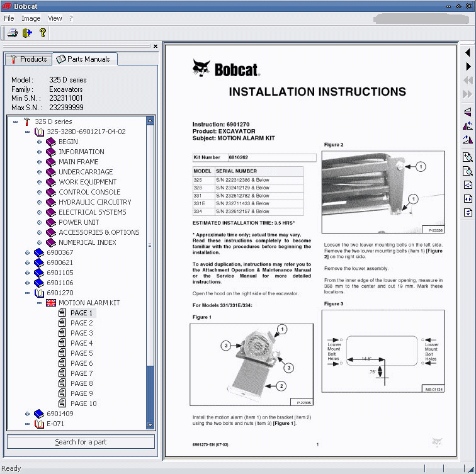Select the CONTROL CONSOLE tree item
The height and width of the screenshot is (474, 476).
tap(89, 192)
